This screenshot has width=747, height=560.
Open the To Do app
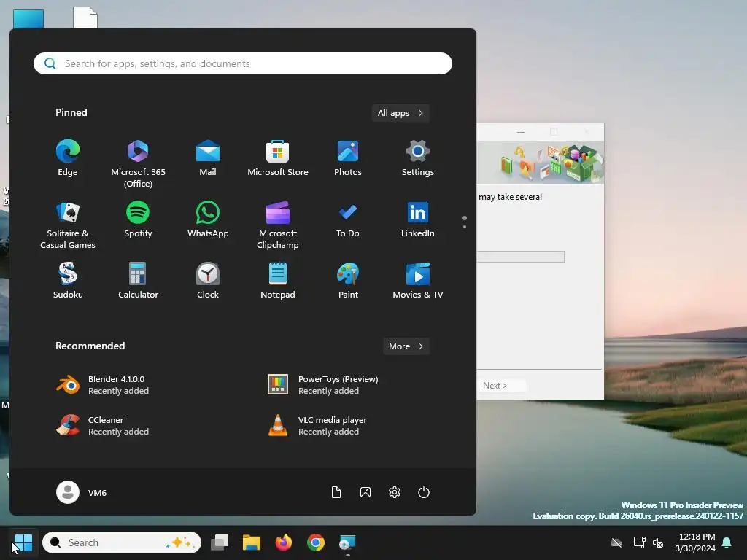[348, 220]
